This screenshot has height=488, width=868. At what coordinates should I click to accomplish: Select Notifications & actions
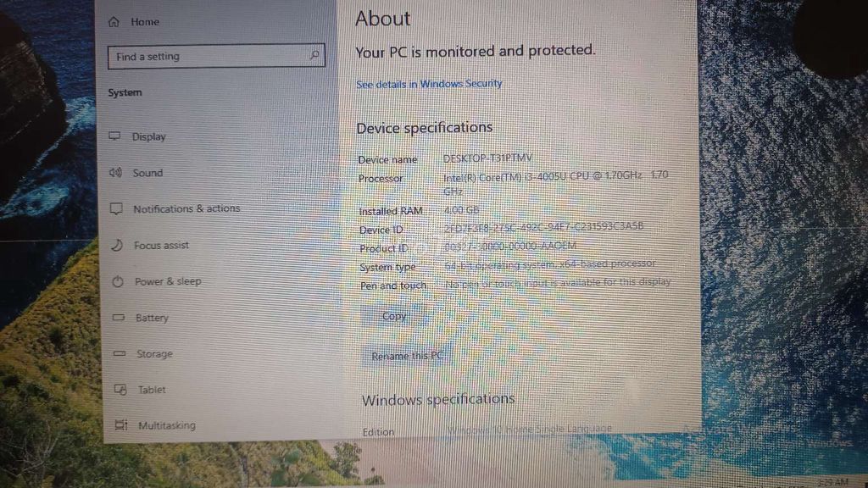[186, 208]
